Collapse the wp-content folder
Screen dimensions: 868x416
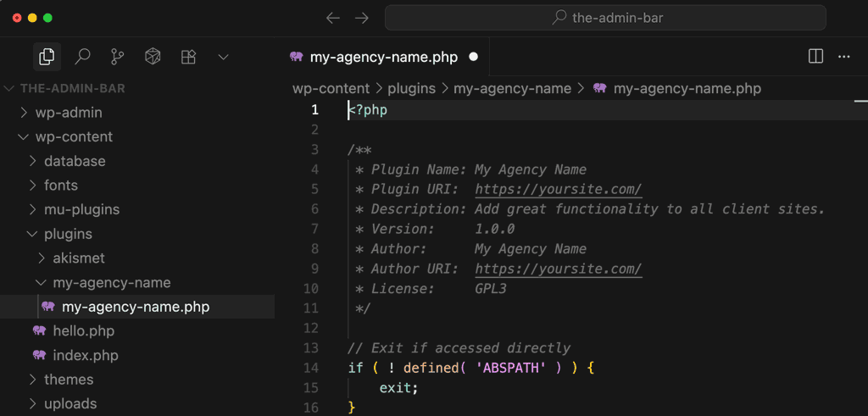[23, 137]
